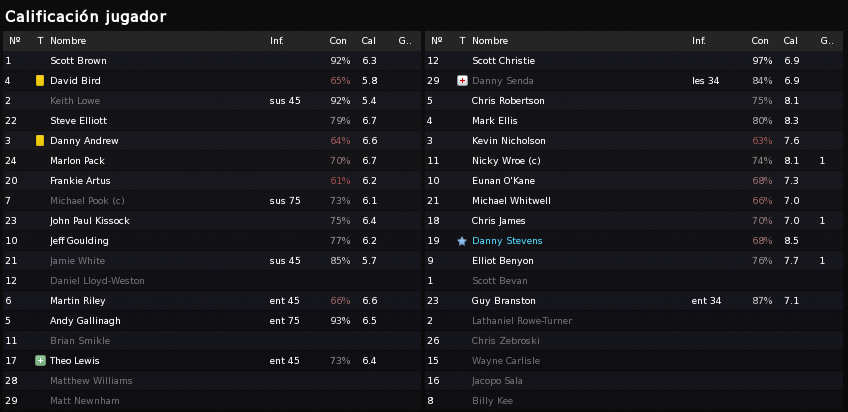Click the right table Inf. column header

[x=698, y=41]
